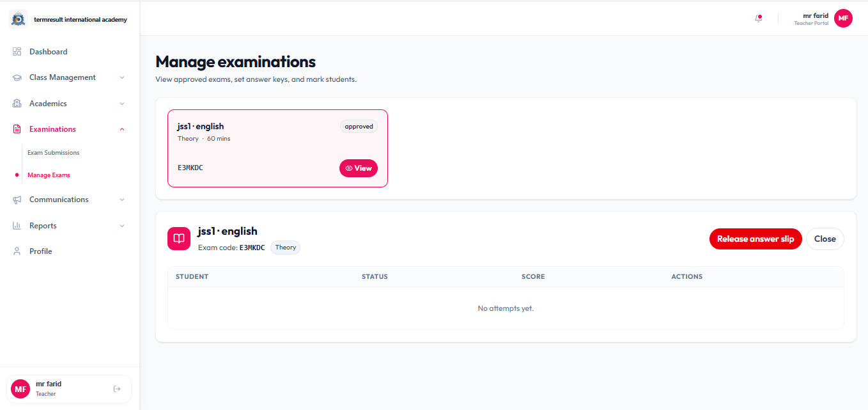Image resolution: width=868 pixels, height=410 pixels.
Task: Expand the Class Management chevron
Action: coord(122,77)
